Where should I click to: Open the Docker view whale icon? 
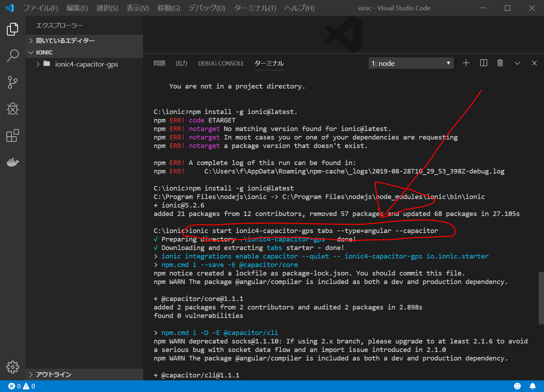[x=13, y=162]
